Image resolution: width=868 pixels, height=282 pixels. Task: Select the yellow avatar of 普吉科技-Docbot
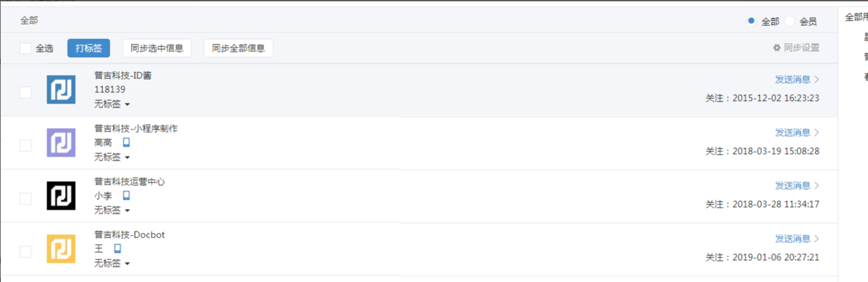61,249
